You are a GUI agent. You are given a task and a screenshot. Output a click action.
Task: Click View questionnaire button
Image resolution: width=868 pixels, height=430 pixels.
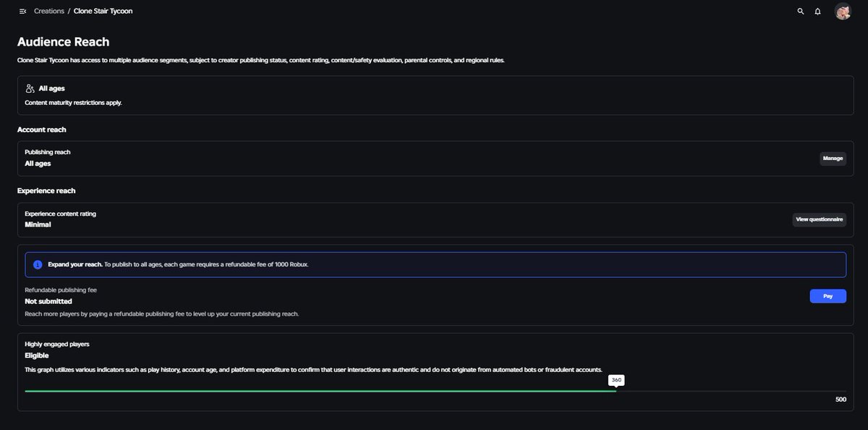coord(819,219)
